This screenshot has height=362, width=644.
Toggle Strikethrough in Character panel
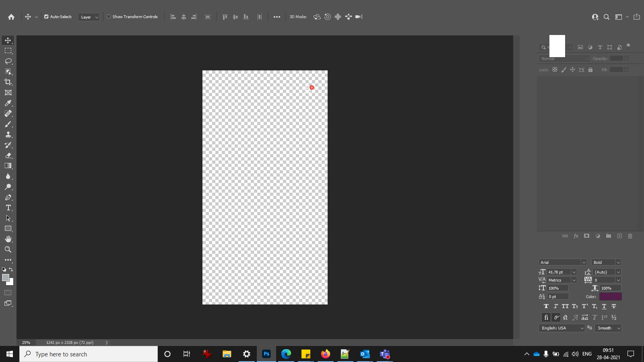[x=614, y=306]
